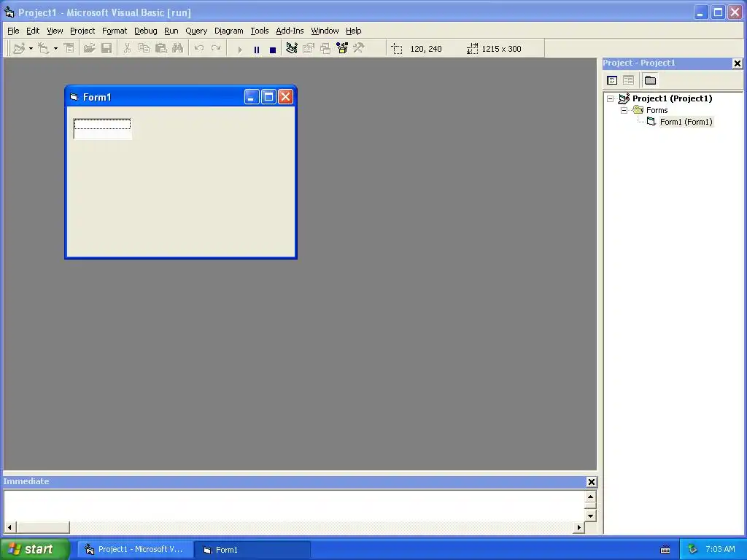Click the Properties Window toolbar icon
Viewport: 747px width, 560px height.
point(309,49)
